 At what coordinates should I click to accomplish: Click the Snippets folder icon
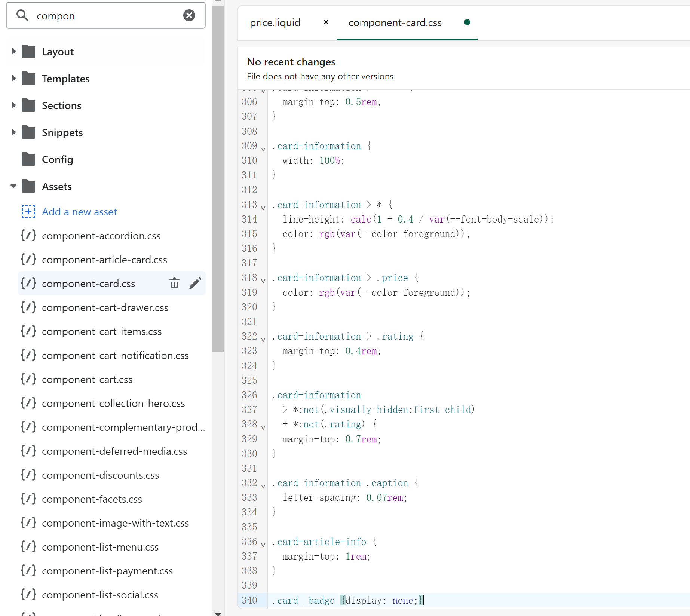click(28, 132)
